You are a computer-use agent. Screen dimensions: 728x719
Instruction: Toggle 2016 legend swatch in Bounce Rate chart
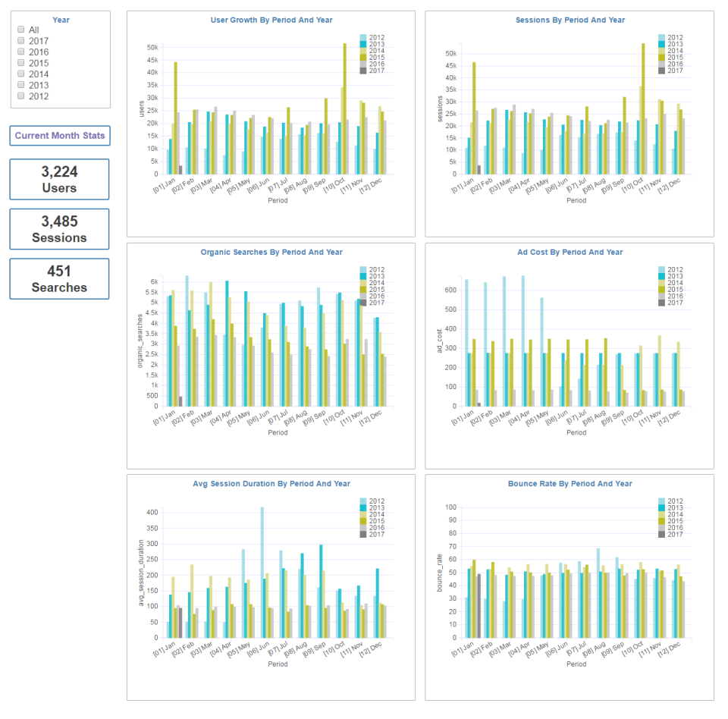(662, 528)
